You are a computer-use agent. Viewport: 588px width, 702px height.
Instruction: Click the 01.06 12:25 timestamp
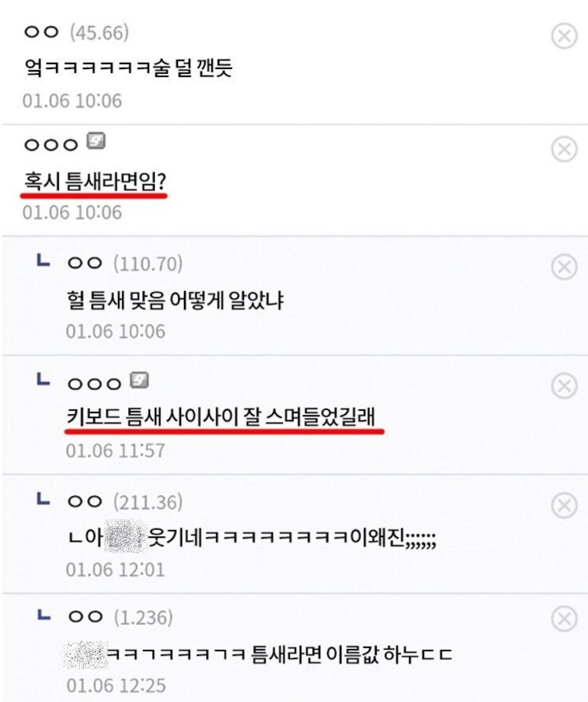point(116,686)
